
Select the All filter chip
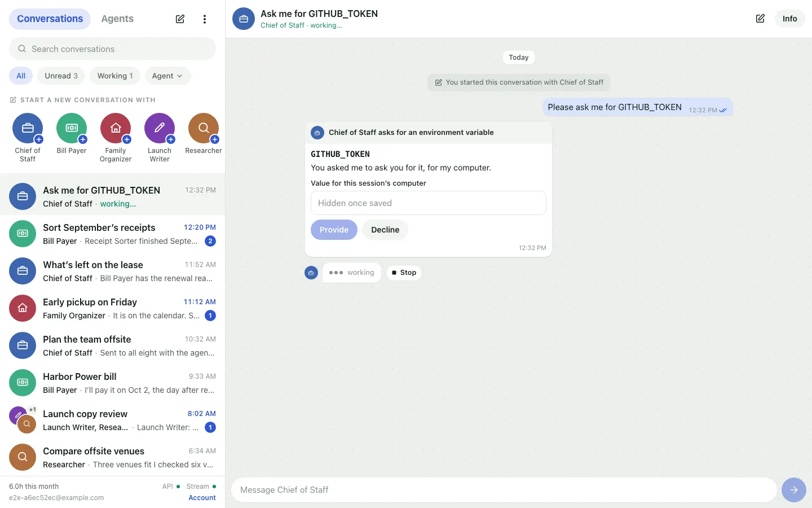point(21,76)
